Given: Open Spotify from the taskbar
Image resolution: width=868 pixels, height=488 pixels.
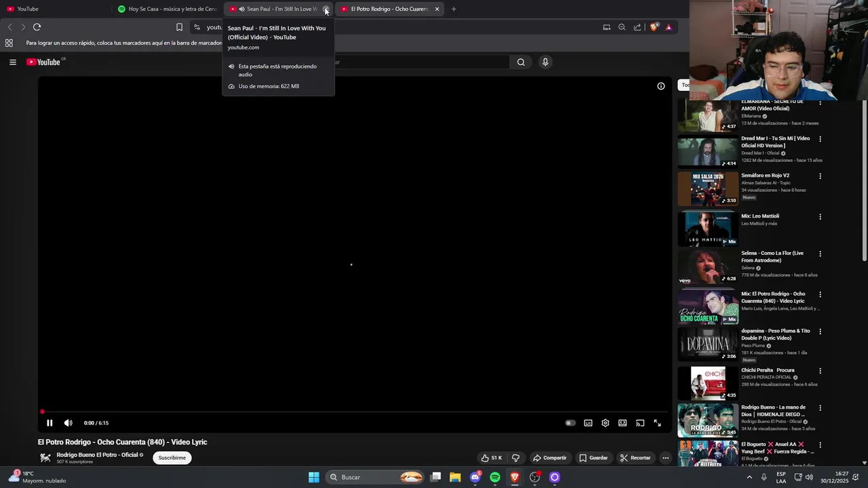Looking at the screenshot, I should click(x=495, y=477).
